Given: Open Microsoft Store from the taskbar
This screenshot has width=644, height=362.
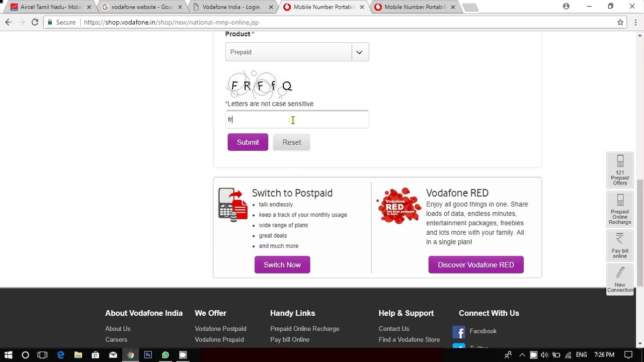Looking at the screenshot, I should 95,355.
